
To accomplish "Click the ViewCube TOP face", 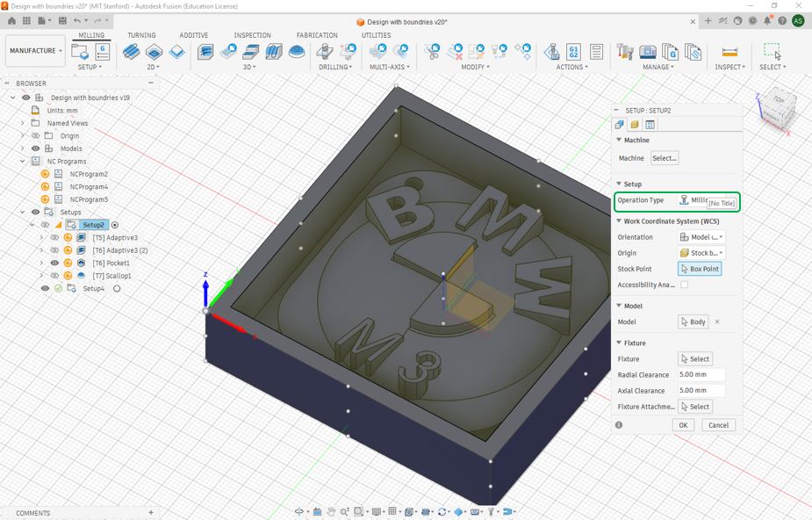I will tap(779, 99).
